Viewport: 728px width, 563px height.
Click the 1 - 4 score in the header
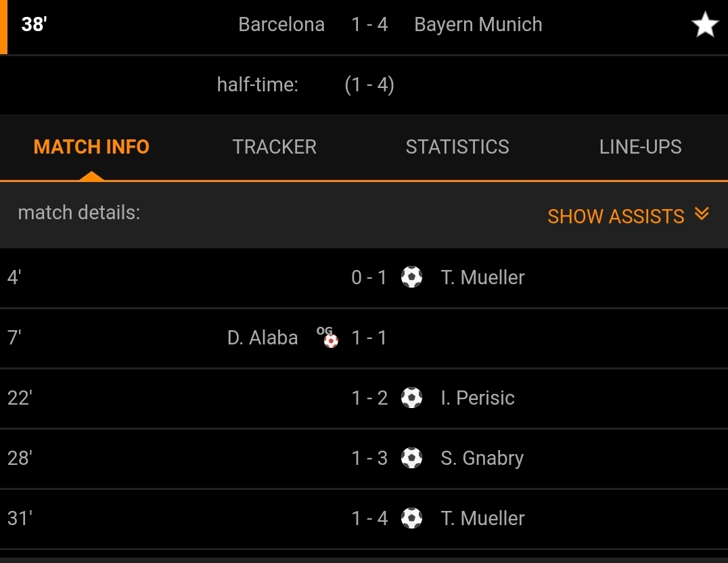click(x=369, y=25)
